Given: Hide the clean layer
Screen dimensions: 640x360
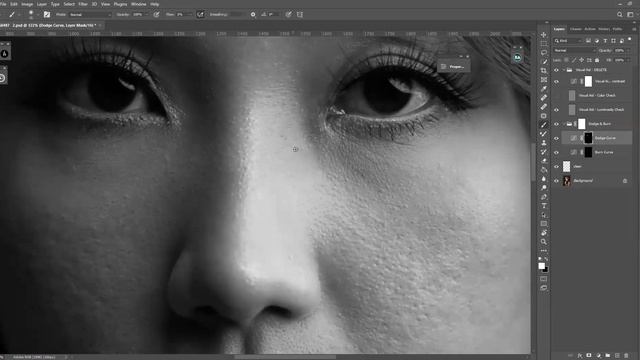Looking at the screenshot, I should [556, 166].
